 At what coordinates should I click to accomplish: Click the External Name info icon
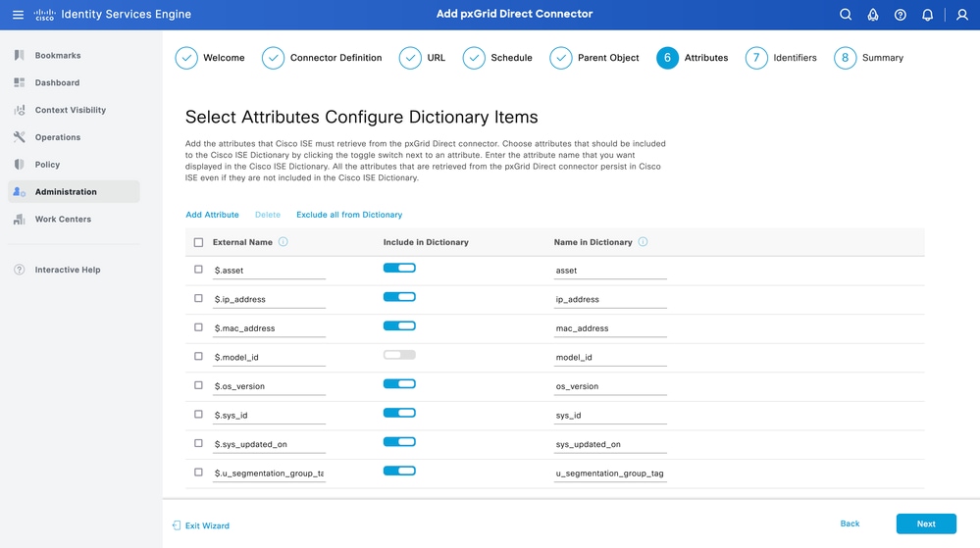click(284, 242)
